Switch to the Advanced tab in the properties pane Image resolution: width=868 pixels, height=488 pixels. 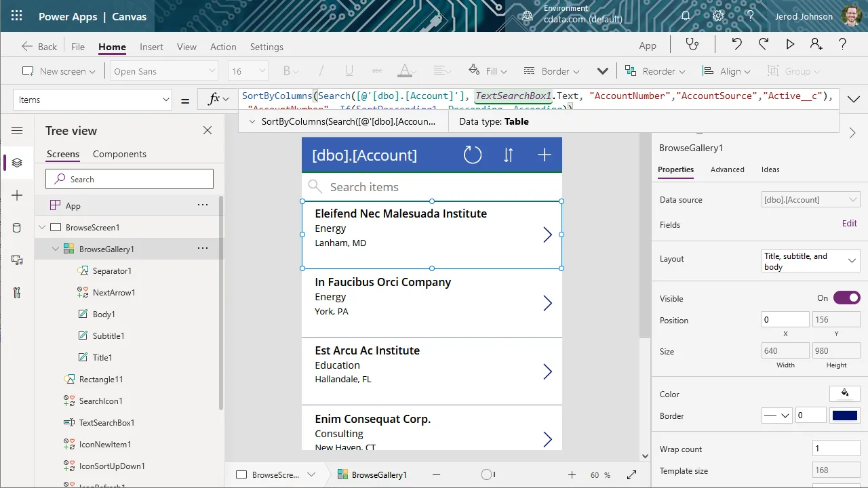(x=727, y=169)
